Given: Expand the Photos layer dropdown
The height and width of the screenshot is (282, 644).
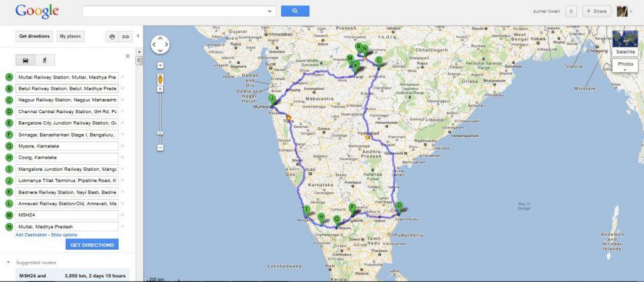Looking at the screenshot, I should tap(625, 66).
